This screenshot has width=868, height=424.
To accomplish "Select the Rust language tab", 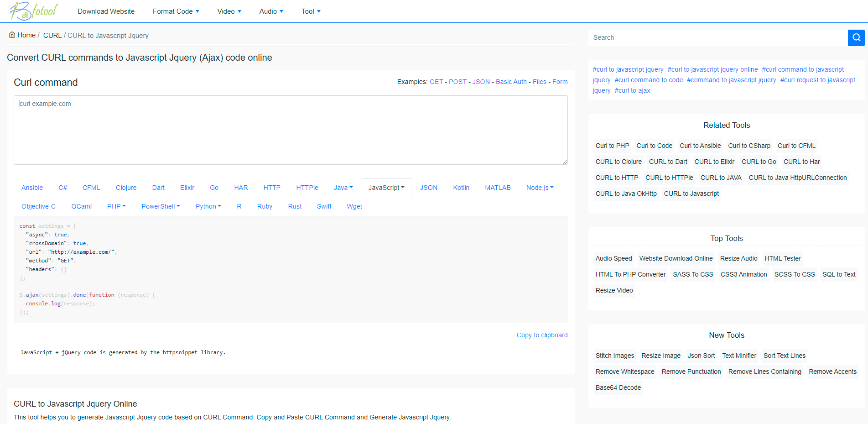I will point(295,206).
